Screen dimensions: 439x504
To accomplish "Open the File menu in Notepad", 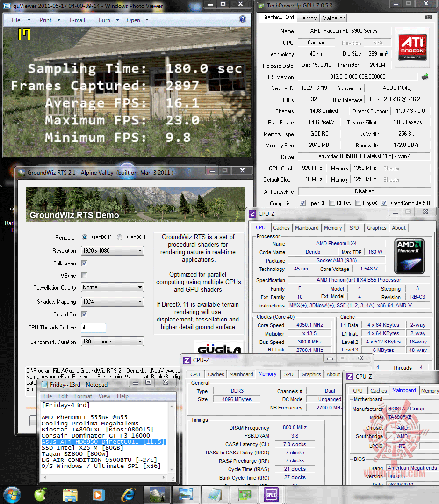I will [48, 396].
